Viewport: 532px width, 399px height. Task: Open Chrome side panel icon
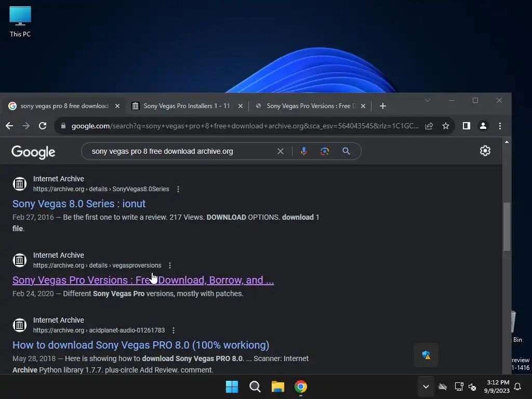pos(467,126)
